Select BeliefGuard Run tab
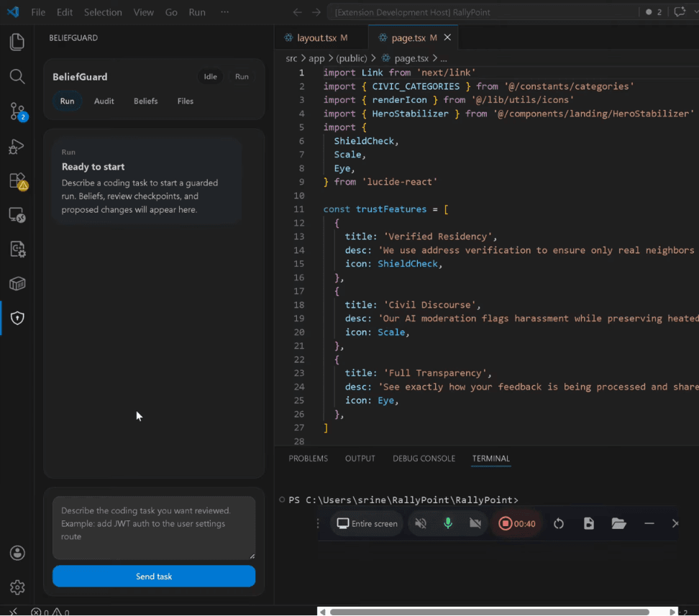 coord(68,101)
